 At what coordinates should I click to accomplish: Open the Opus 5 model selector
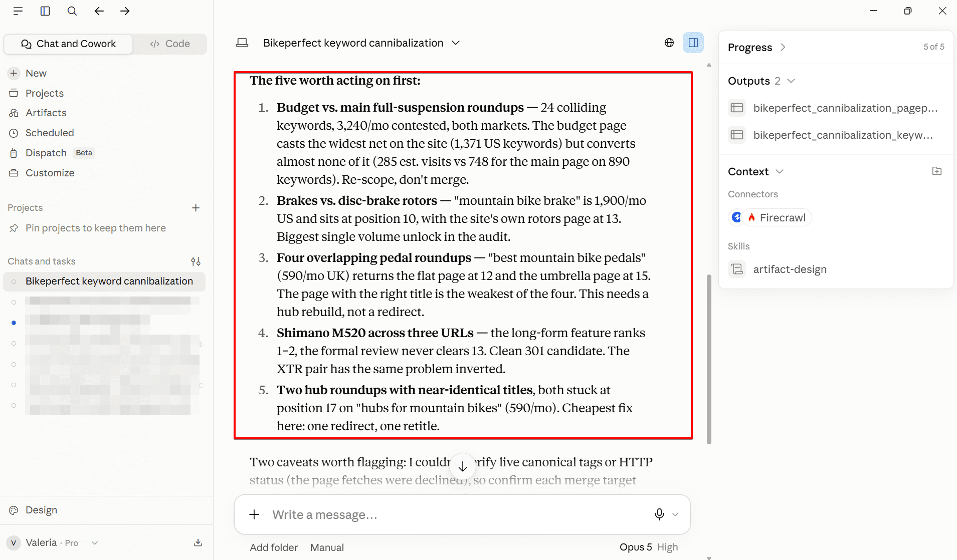pos(636,547)
